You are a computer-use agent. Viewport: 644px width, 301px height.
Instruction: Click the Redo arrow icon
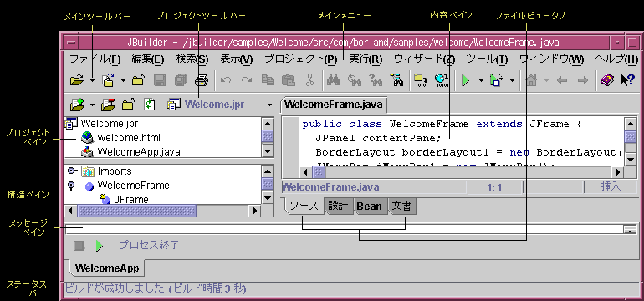coord(247,80)
